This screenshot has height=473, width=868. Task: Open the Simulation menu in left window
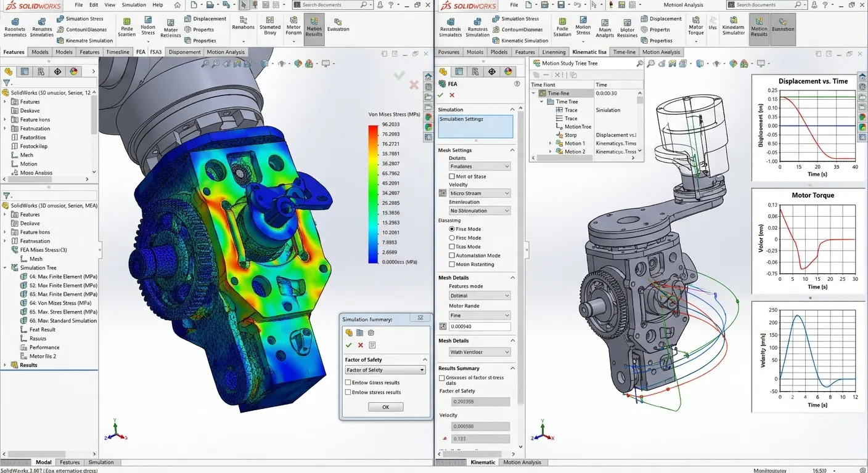pos(134,5)
